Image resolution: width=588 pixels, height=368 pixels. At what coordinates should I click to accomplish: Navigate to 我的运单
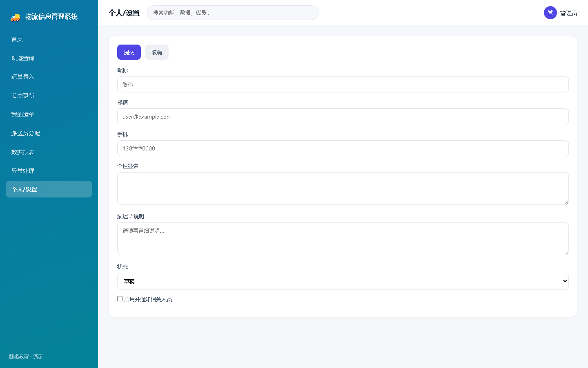pyautogui.click(x=49, y=114)
